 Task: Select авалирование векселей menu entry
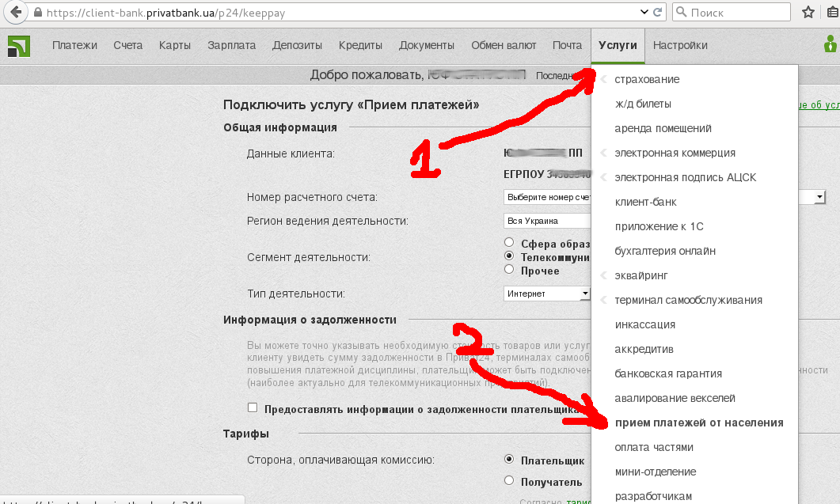coord(675,399)
